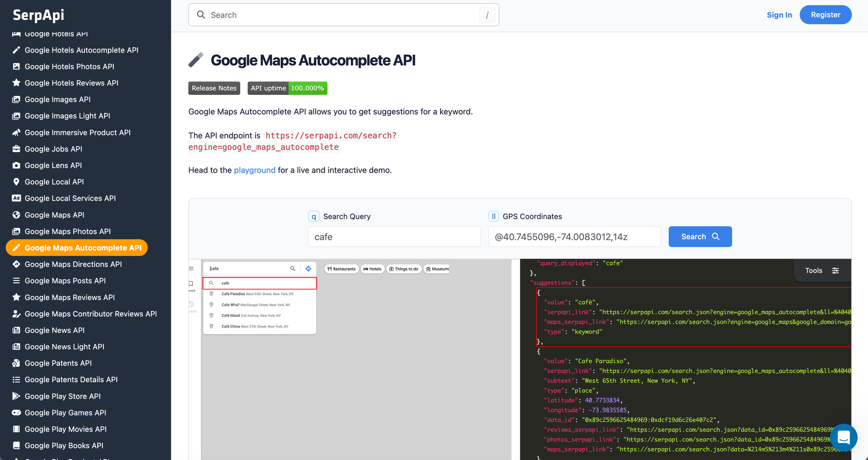Viewport: 868px width, 460px height.
Task: Click the pencil icon next to page title
Action: 196,60
